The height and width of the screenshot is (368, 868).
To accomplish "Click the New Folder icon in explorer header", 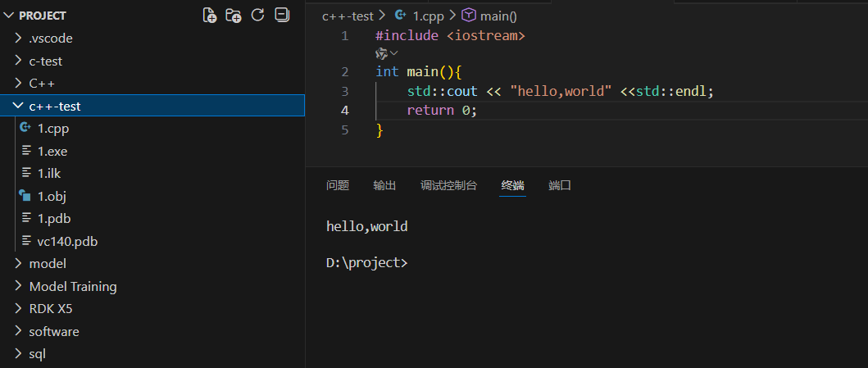I will (234, 15).
